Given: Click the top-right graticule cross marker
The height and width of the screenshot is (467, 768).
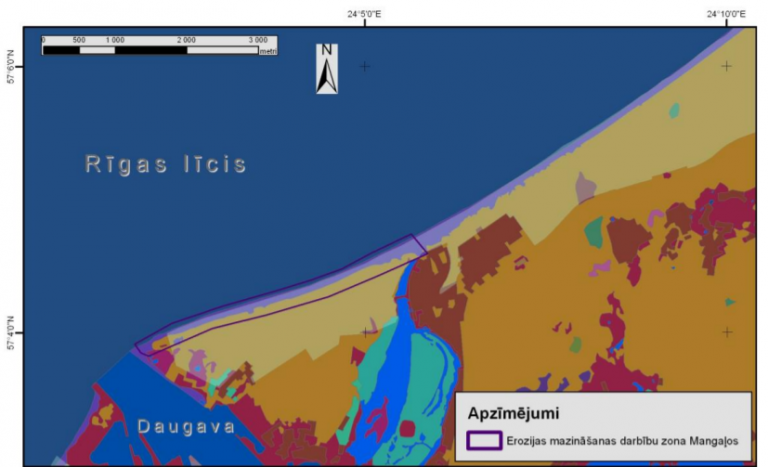Looking at the screenshot, I should coord(727,66).
